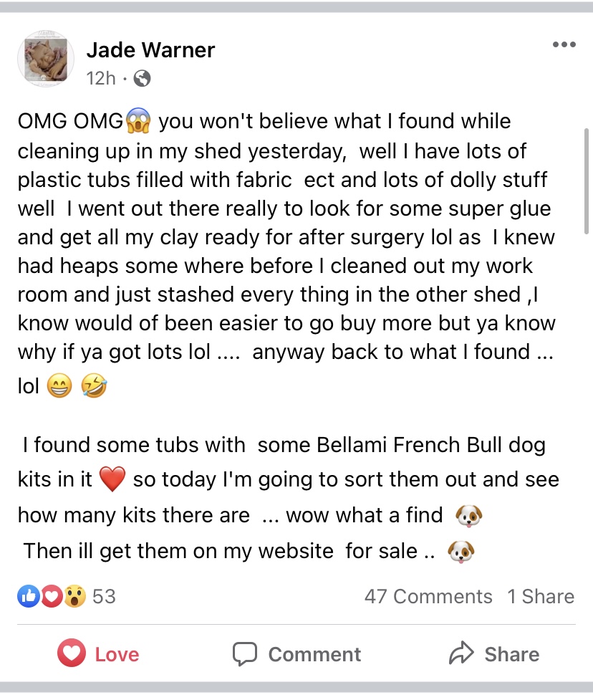The width and height of the screenshot is (593, 700).
Task: Click the speech bubble comment icon
Action: coord(244,654)
